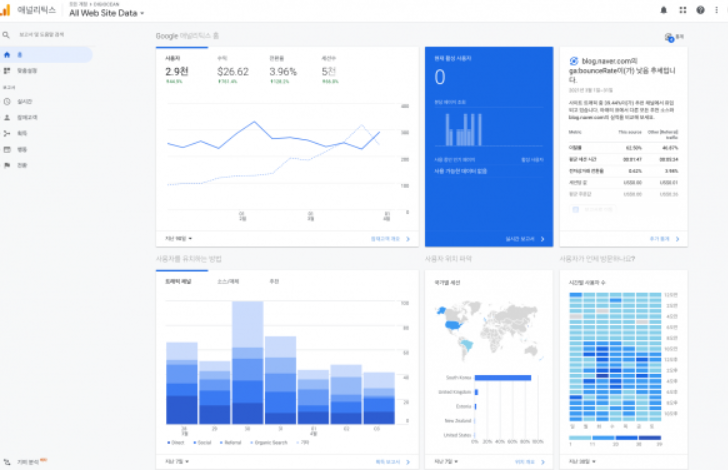This screenshot has width=728, height=470.
Task: Open the All Web Site Data view selector
Action: (106, 13)
